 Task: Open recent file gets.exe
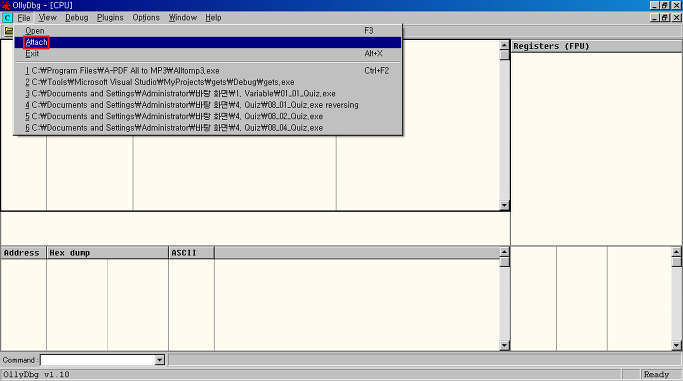(x=208, y=82)
